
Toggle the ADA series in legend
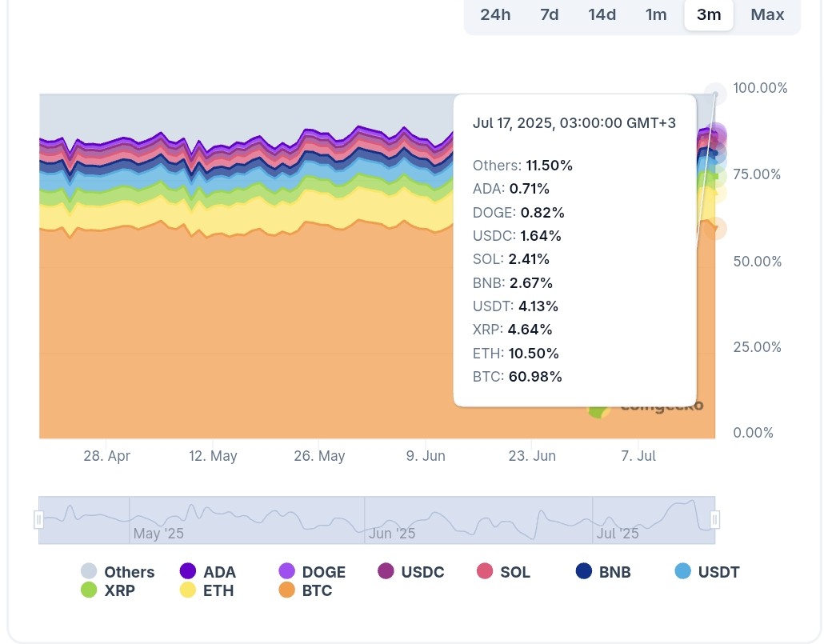(x=207, y=571)
